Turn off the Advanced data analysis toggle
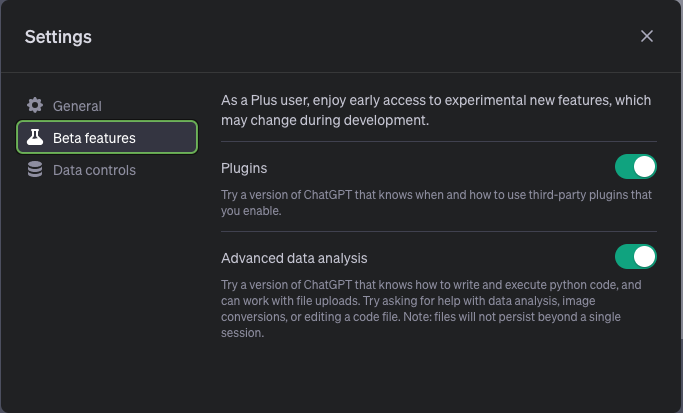The image size is (683, 413). (x=635, y=257)
